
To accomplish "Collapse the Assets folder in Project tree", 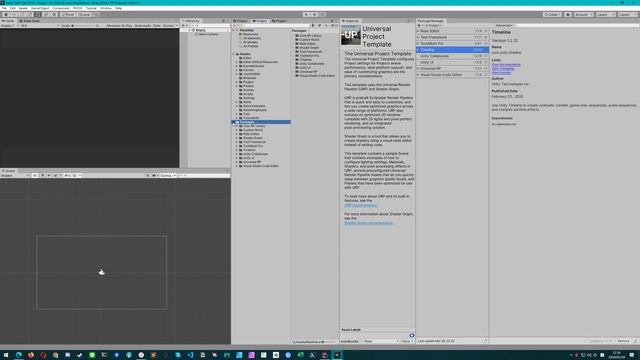I will 233,54.
